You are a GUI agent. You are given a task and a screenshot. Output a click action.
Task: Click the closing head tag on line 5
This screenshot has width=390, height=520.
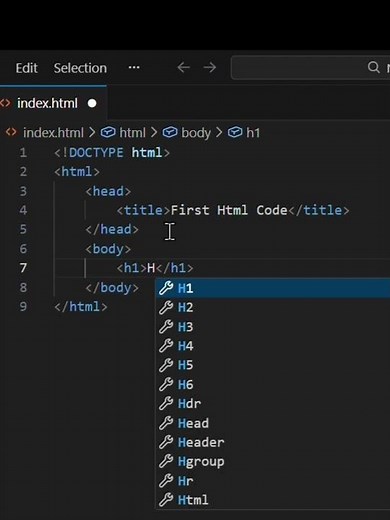click(112, 230)
